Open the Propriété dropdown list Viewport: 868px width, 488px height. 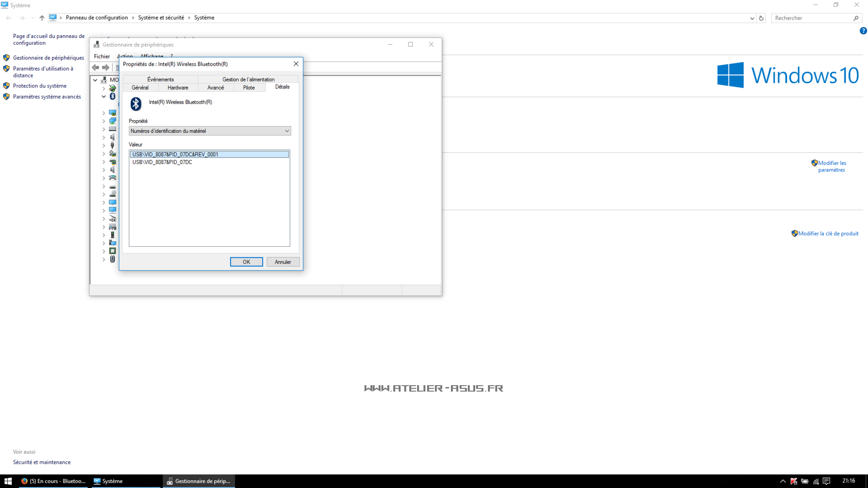pyautogui.click(x=209, y=131)
